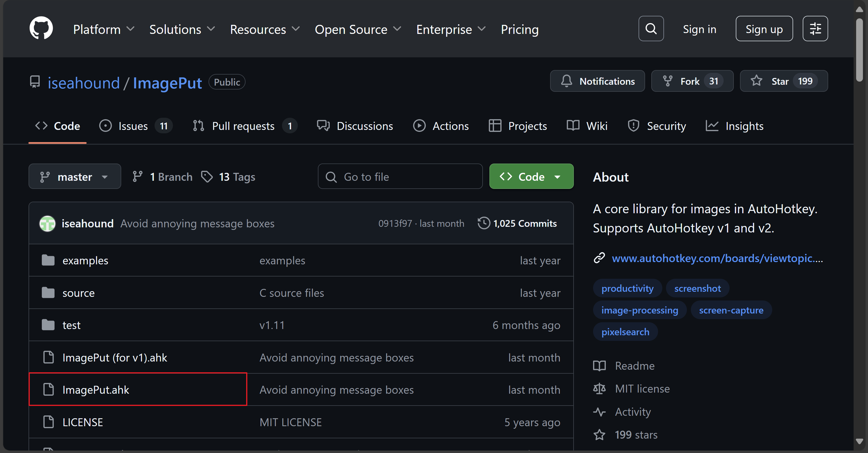Switch to the Projects tab

pos(518,126)
